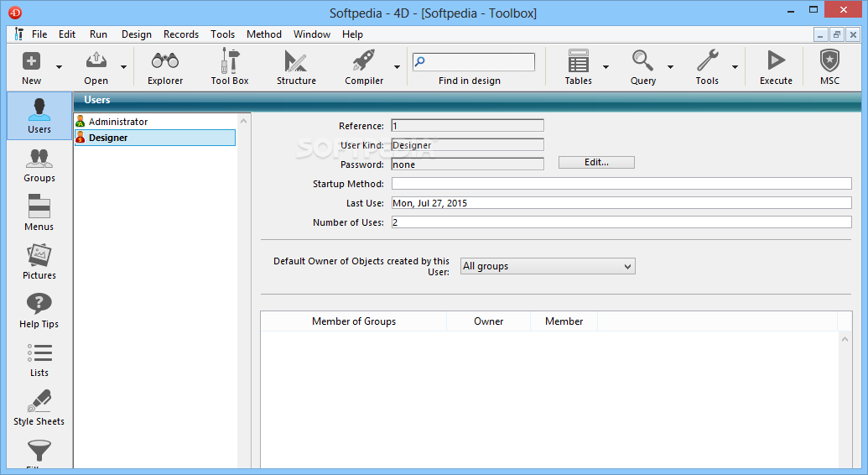This screenshot has width=868, height=475.
Task: Select the Designer user in list
Action: [x=155, y=138]
